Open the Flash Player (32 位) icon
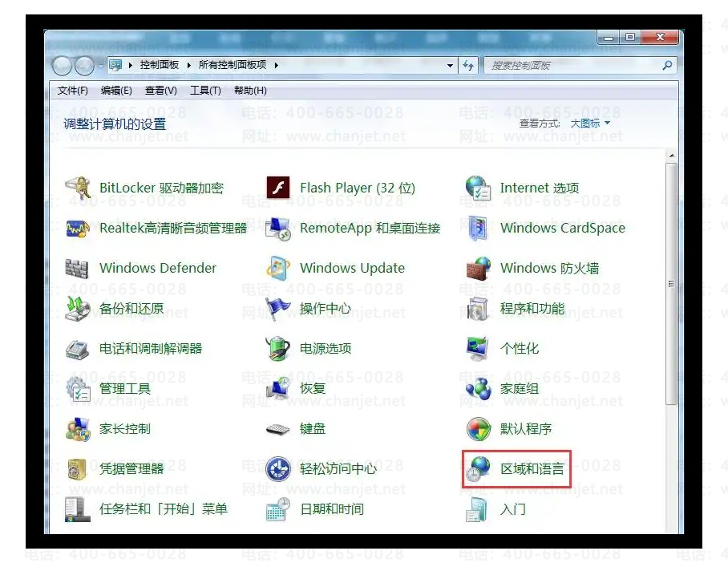Viewport: 728px width, 563px height. pyautogui.click(x=278, y=188)
